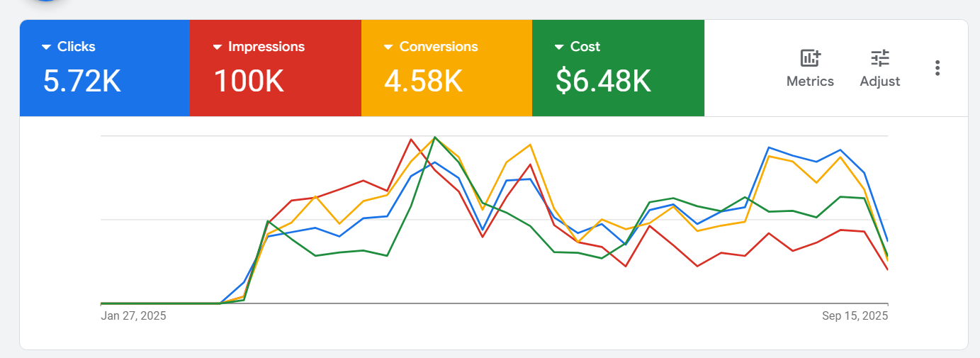980x358 pixels.
Task: Click the Metrics chart icon
Action: 810,58
